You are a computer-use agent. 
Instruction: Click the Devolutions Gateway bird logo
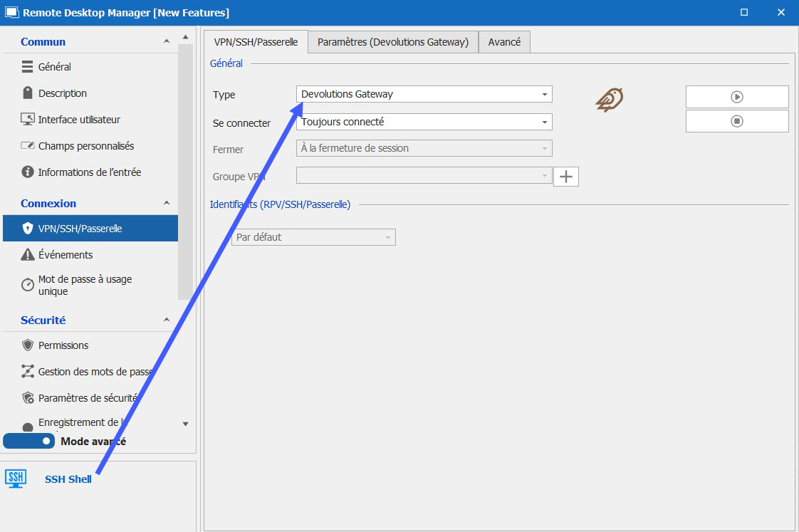(610, 100)
